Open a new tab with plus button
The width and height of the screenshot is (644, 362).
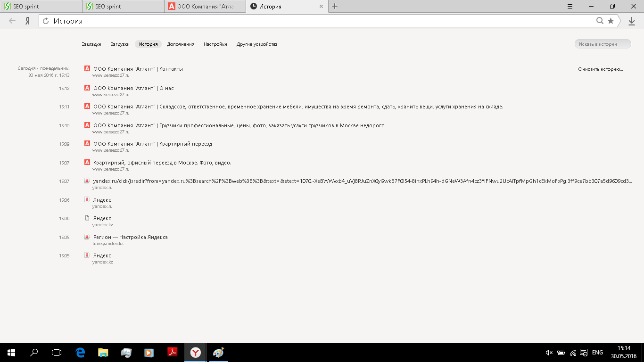335,7
